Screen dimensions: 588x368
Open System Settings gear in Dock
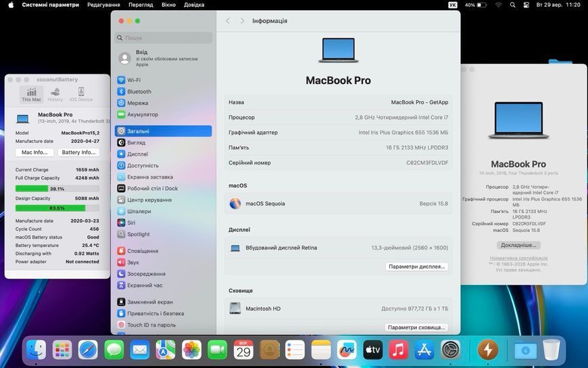(x=450, y=350)
